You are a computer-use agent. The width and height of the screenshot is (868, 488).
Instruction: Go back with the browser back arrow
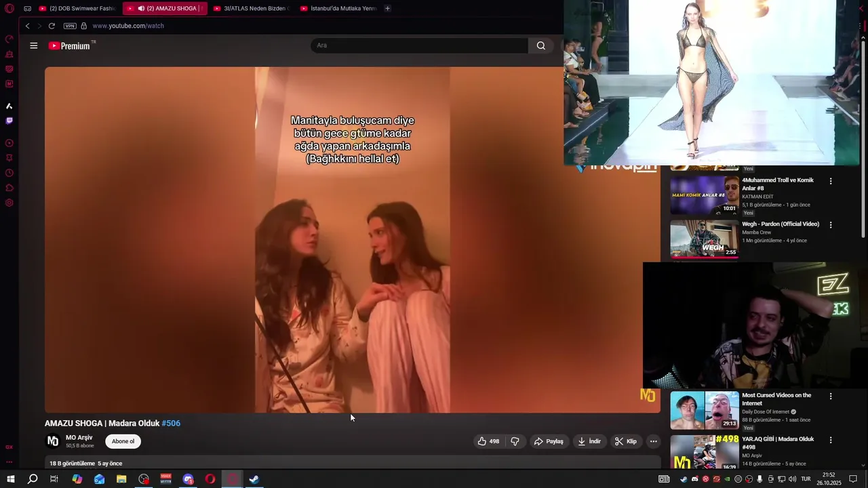click(27, 26)
